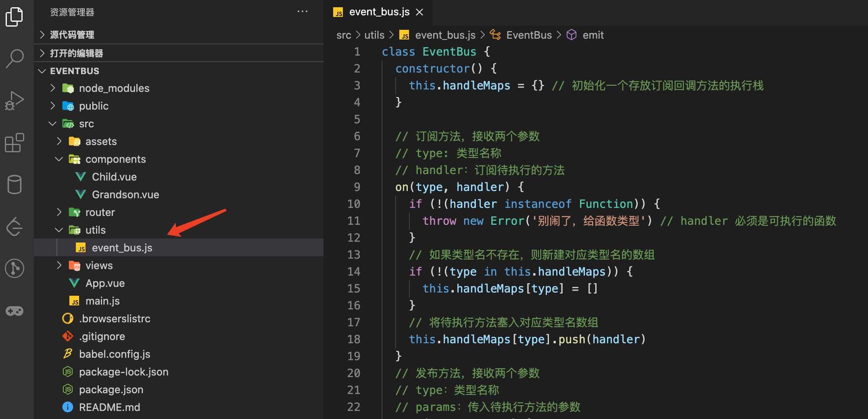
Task: Open the Git graph circular icon
Action: [x=15, y=268]
